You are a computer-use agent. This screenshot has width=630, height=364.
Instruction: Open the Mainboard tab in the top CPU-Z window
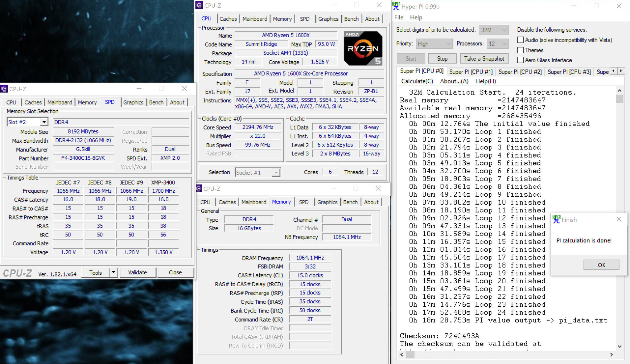[x=255, y=19]
